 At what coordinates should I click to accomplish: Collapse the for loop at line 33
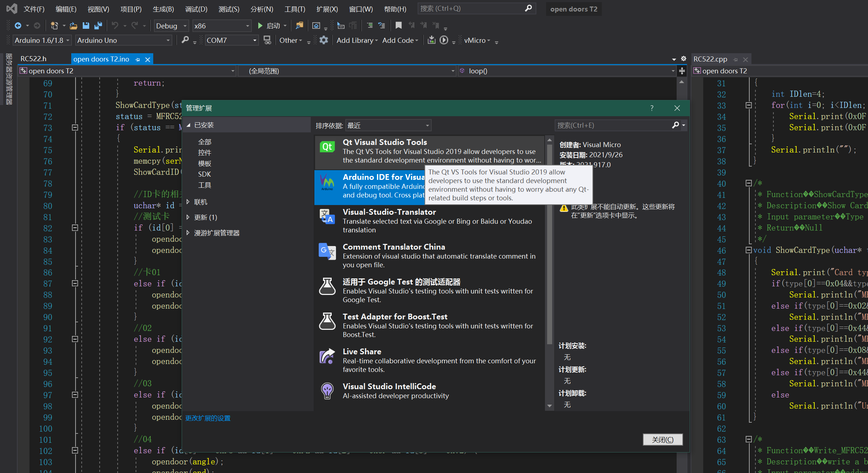[749, 105]
